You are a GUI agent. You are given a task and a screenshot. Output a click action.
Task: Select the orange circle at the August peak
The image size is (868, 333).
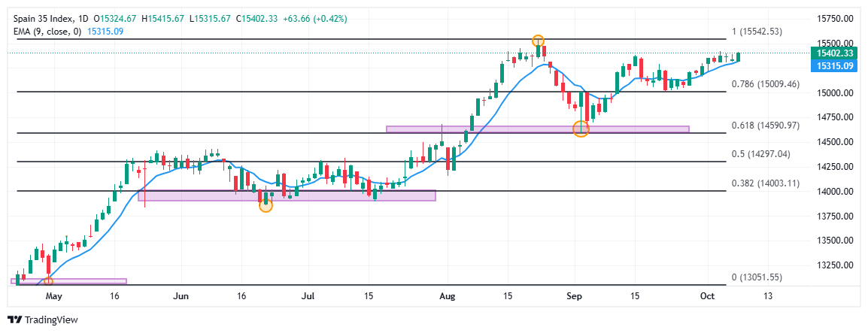538,41
